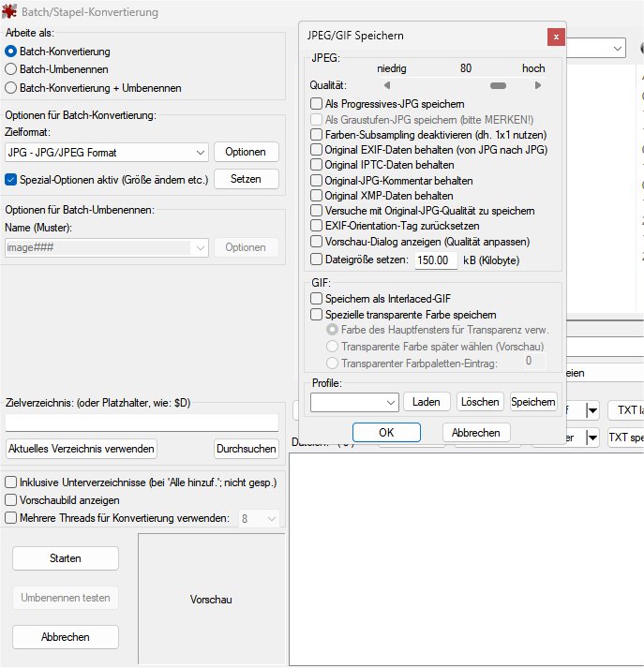Click the JPEG Qualität slider thumb
Viewport: 644px width, 668px height.
498,85
